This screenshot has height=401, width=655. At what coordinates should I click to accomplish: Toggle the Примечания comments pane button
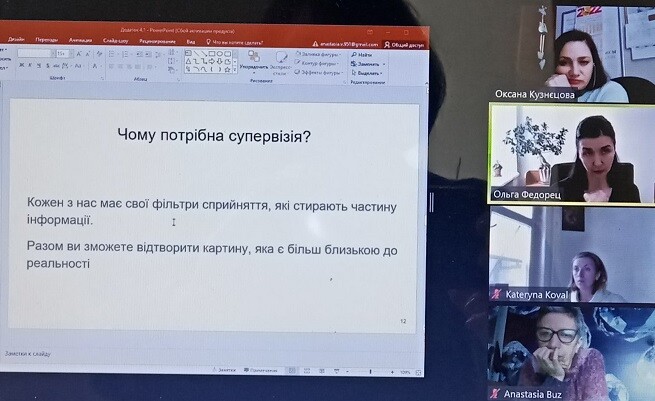(x=261, y=371)
